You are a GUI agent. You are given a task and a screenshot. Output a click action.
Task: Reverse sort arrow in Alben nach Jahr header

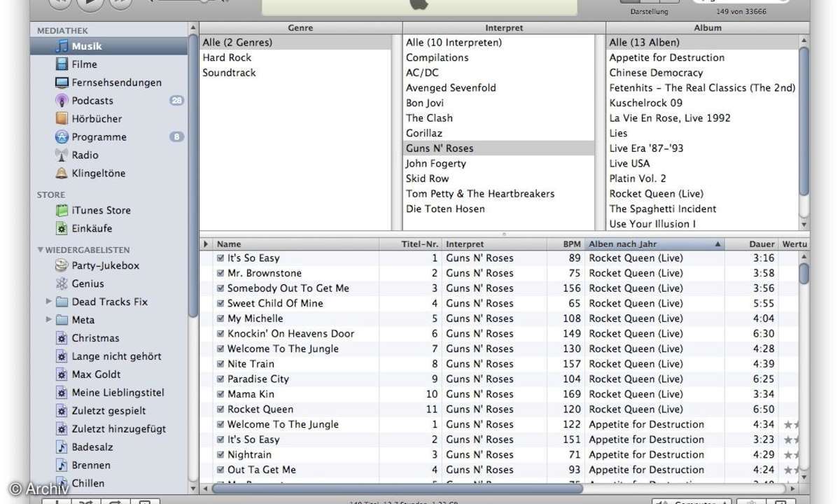pyautogui.click(x=717, y=244)
